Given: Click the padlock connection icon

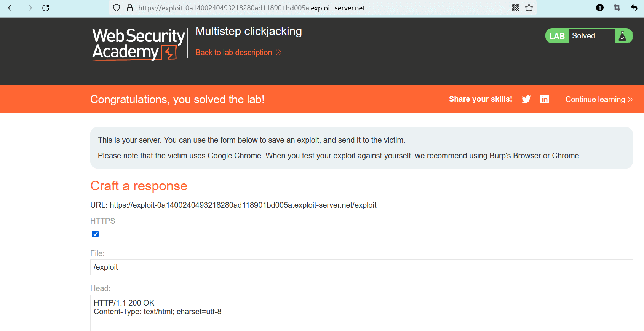Looking at the screenshot, I should (x=130, y=8).
